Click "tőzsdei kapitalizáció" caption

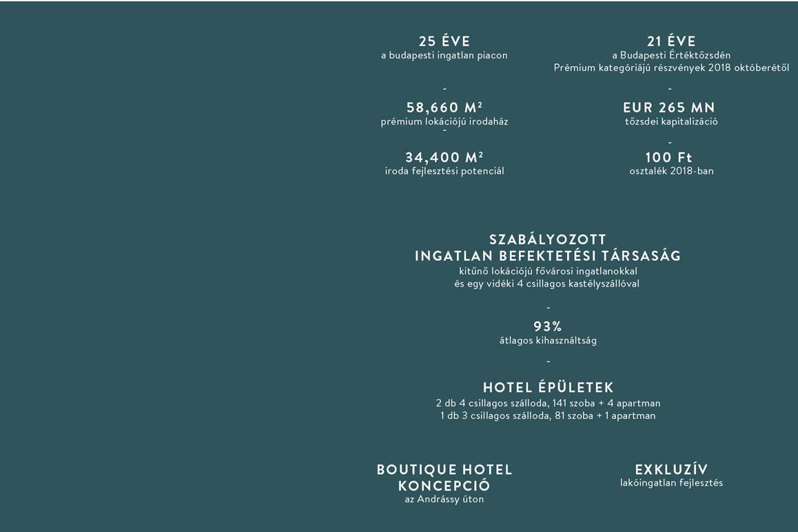point(671,122)
